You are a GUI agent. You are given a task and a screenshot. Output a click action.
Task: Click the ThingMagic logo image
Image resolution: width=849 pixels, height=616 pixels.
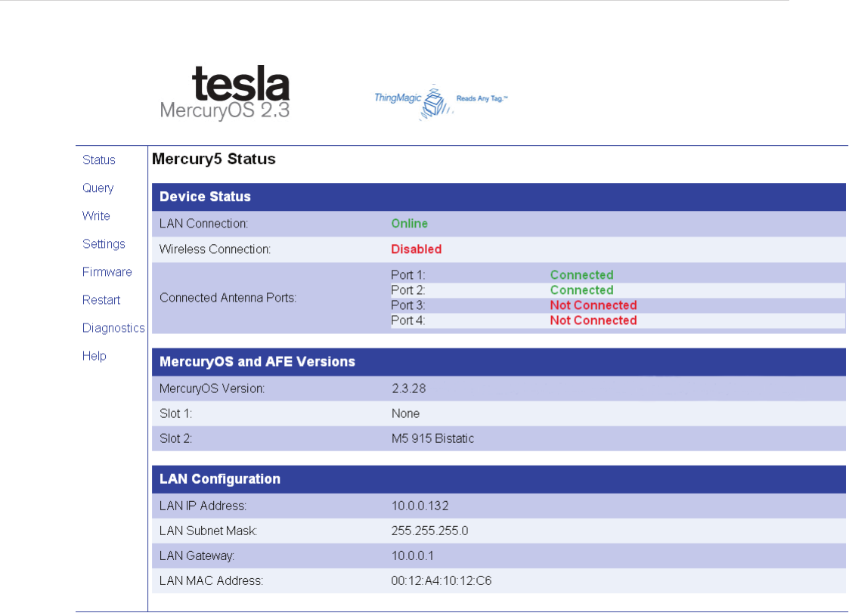441,101
